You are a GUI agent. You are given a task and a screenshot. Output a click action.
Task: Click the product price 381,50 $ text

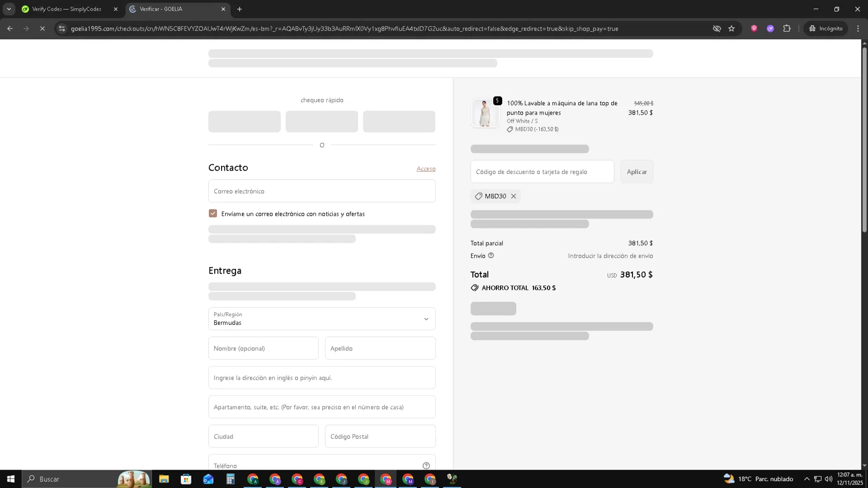(641, 113)
